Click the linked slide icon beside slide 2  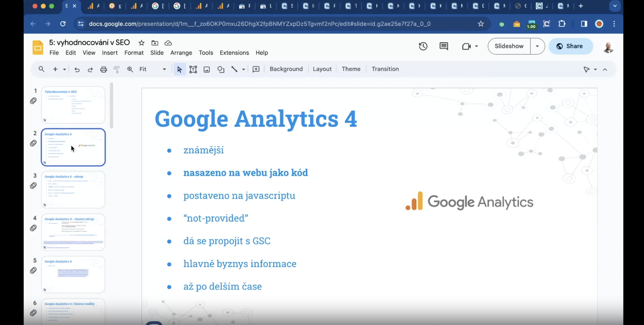point(33,143)
